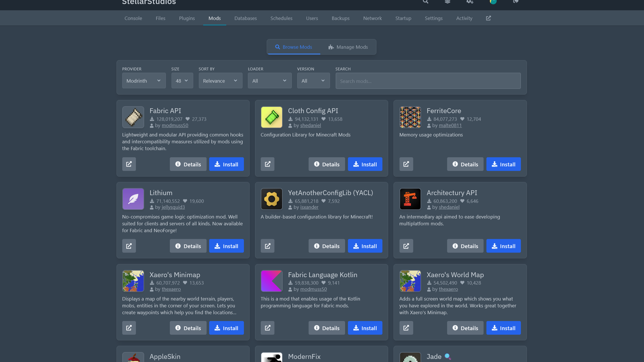
Task: Click the logout icon in header
Action: 515,2
